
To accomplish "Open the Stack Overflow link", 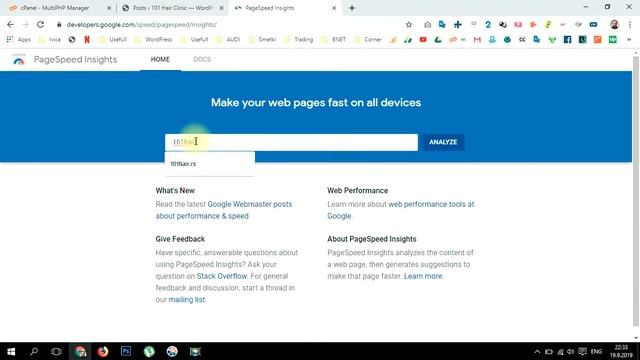I will click(222, 276).
